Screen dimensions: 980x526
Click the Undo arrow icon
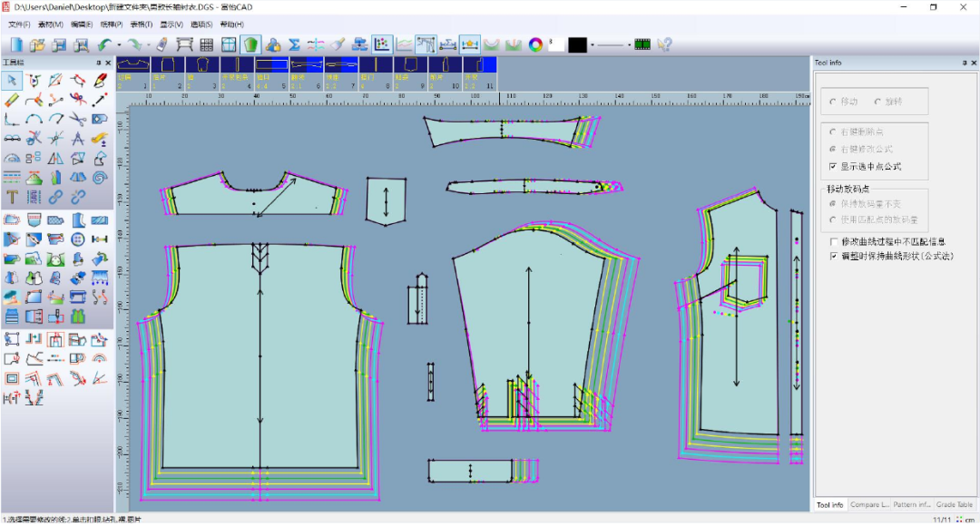point(103,44)
